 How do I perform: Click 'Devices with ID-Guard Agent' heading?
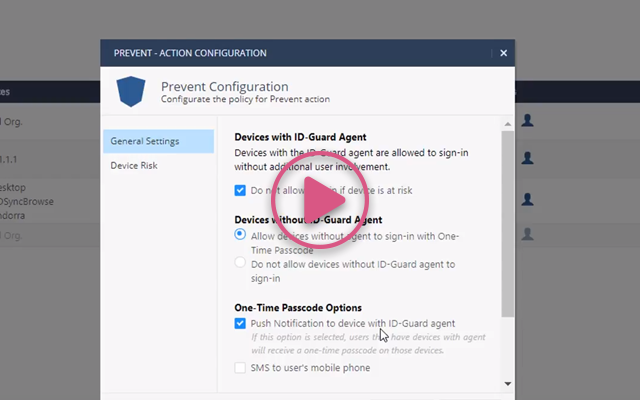coord(300,137)
